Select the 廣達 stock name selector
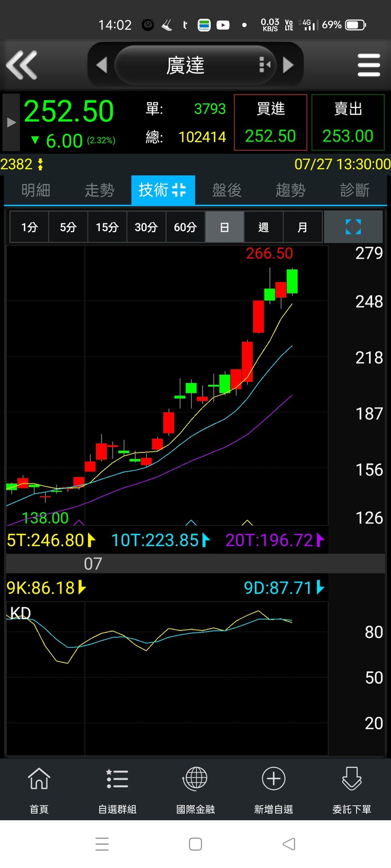Viewport: 391px width, 868px height. click(x=195, y=65)
